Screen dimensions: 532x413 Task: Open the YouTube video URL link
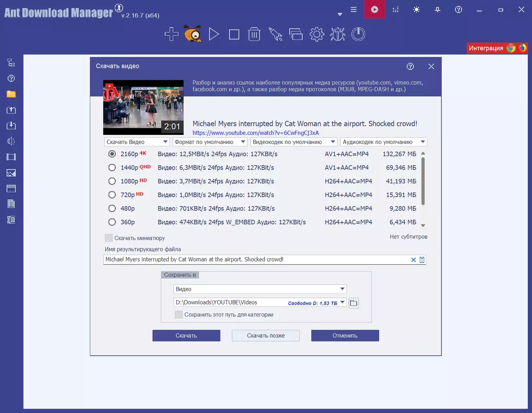pyautogui.click(x=256, y=133)
